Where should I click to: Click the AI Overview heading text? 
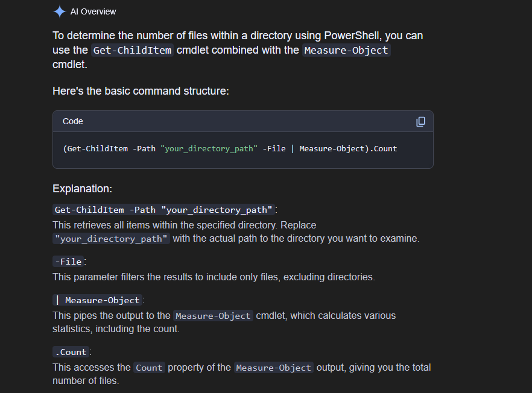click(x=93, y=11)
